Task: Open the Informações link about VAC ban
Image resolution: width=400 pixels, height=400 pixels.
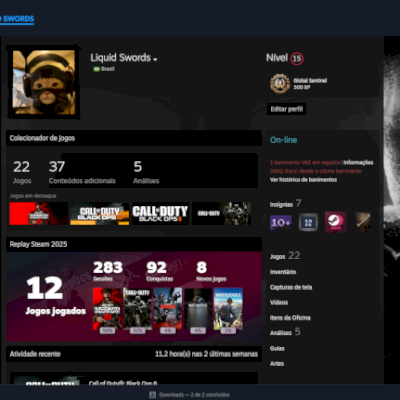Action: tap(358, 162)
